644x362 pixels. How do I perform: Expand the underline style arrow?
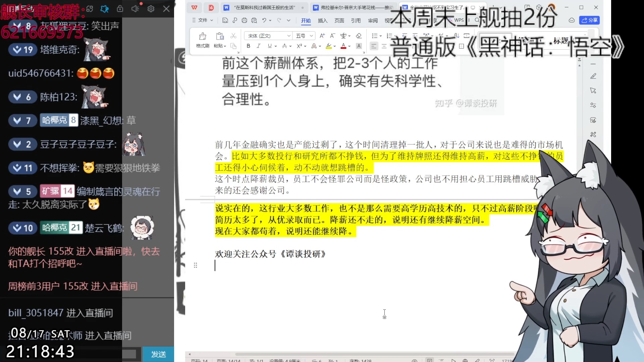(276, 46)
